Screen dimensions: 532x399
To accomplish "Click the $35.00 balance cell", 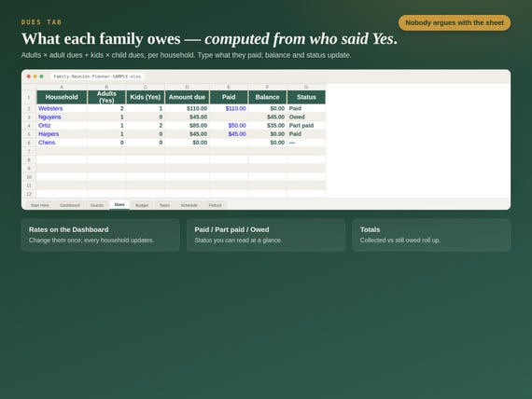I will click(x=267, y=126).
